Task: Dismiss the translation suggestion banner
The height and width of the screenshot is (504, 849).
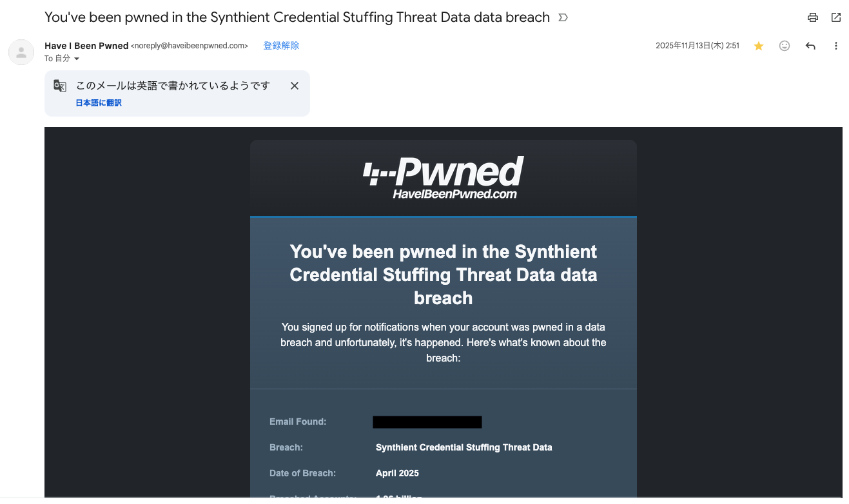Action: tap(295, 86)
